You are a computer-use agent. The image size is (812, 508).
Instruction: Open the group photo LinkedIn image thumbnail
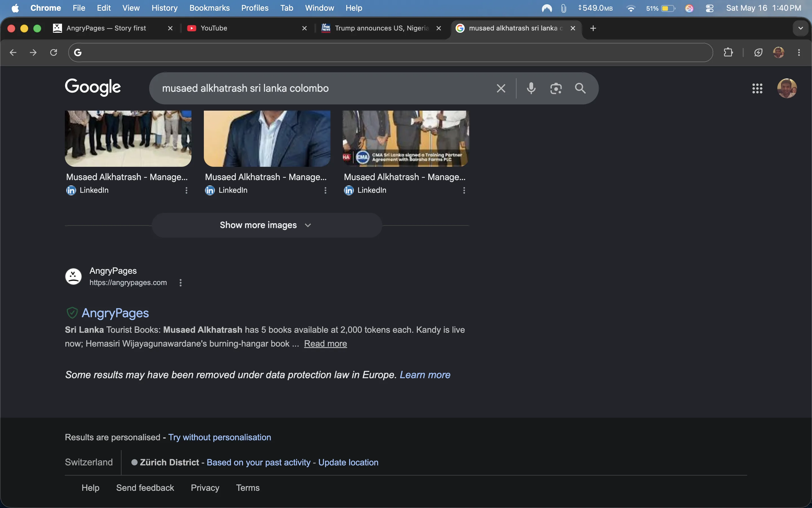pos(128,138)
